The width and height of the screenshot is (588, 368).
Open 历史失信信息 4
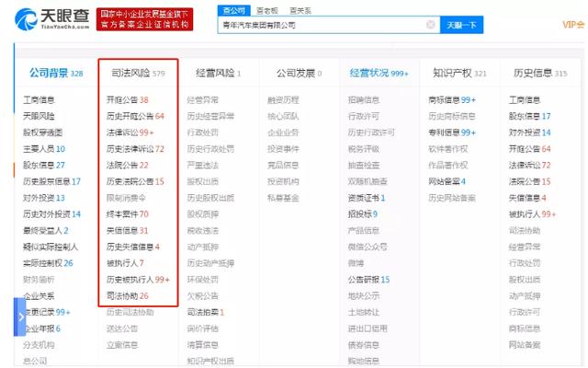click(x=133, y=247)
